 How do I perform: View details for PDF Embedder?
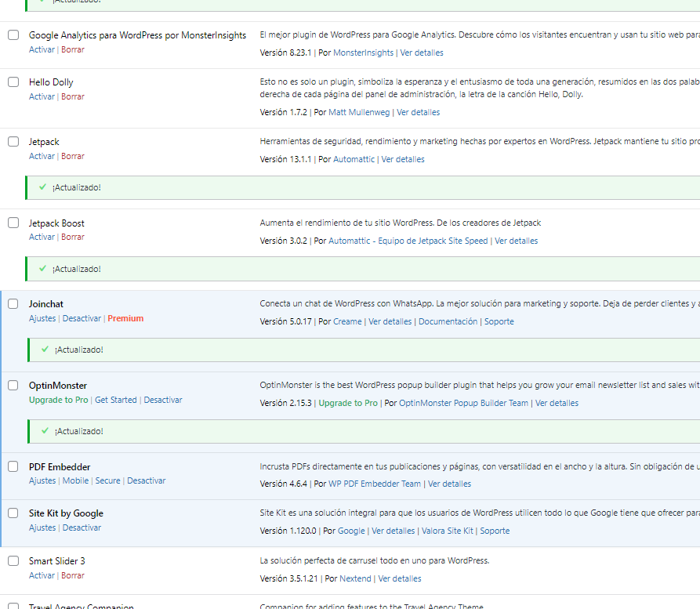point(450,484)
